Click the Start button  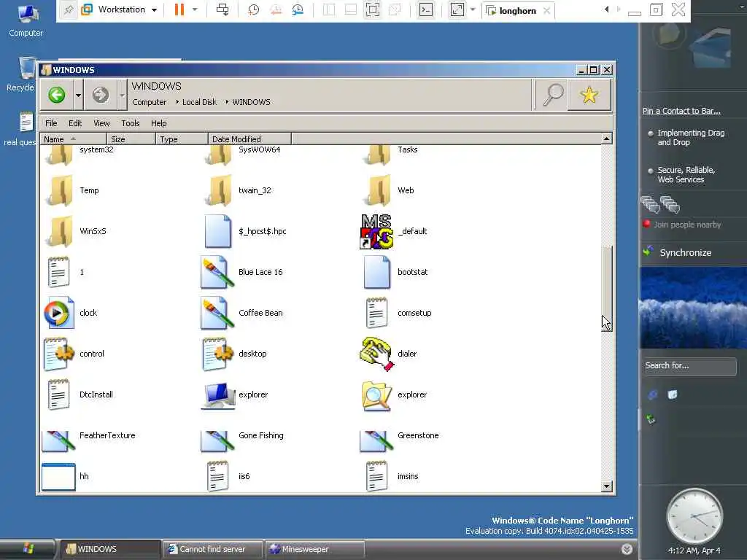(x=27, y=549)
